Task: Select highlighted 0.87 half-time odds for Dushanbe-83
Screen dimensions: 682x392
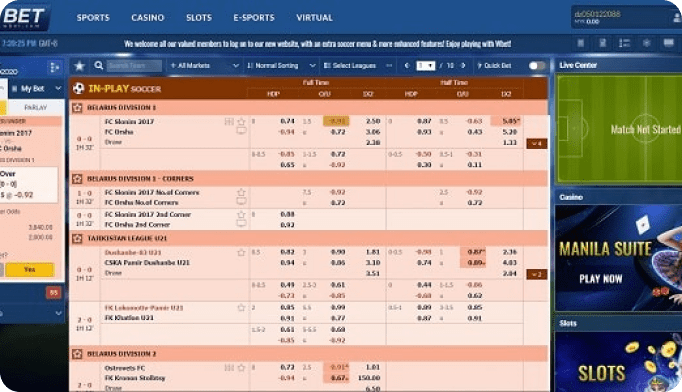Action: (x=473, y=252)
